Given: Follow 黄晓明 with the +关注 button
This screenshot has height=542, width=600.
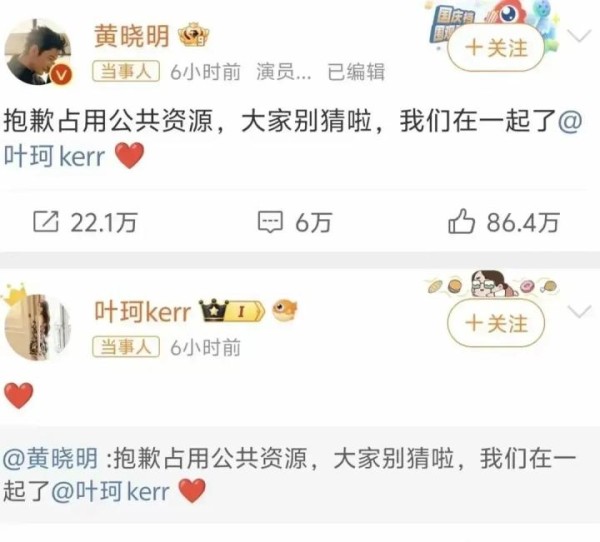Looking at the screenshot, I should pyautogui.click(x=496, y=48).
